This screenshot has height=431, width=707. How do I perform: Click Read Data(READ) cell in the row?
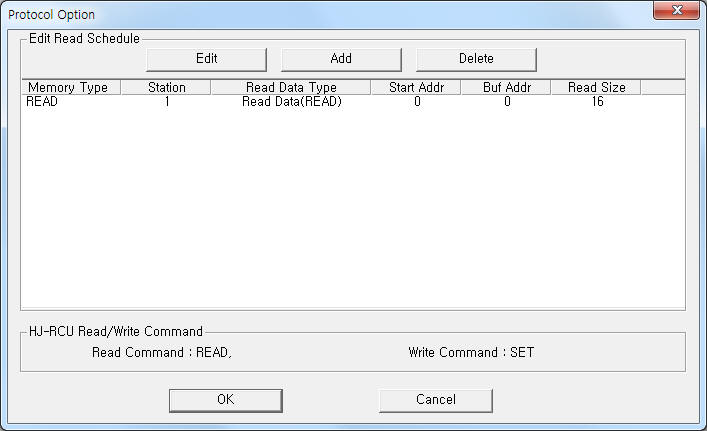[x=292, y=102]
